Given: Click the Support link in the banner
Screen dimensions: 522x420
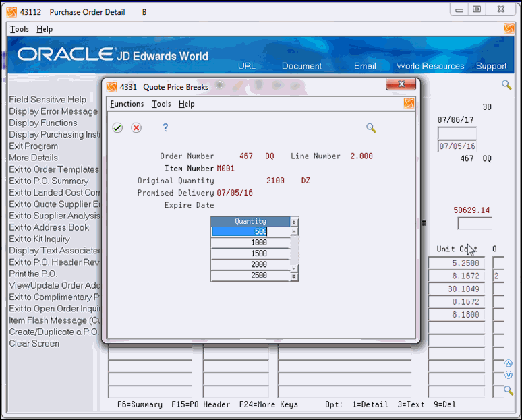Looking at the screenshot, I should pyautogui.click(x=492, y=66).
